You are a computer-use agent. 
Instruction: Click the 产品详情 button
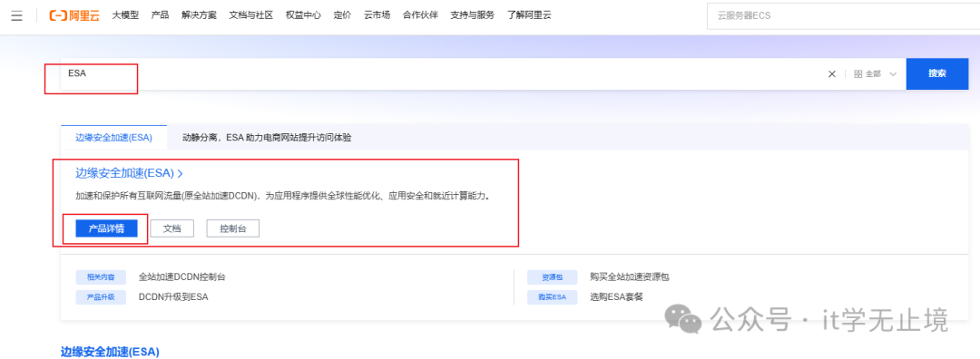(106, 228)
